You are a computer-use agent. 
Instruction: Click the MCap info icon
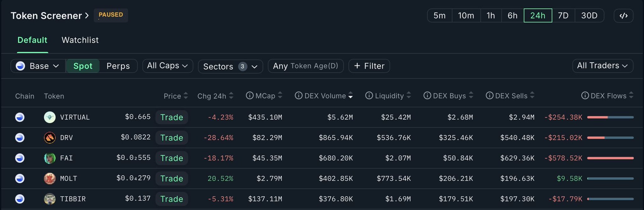point(250,95)
